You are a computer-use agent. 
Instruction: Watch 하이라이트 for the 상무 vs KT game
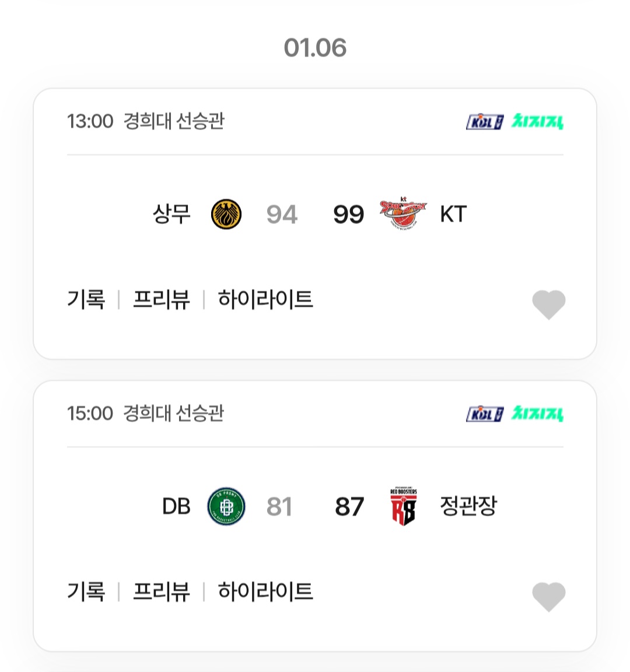pyautogui.click(x=265, y=300)
